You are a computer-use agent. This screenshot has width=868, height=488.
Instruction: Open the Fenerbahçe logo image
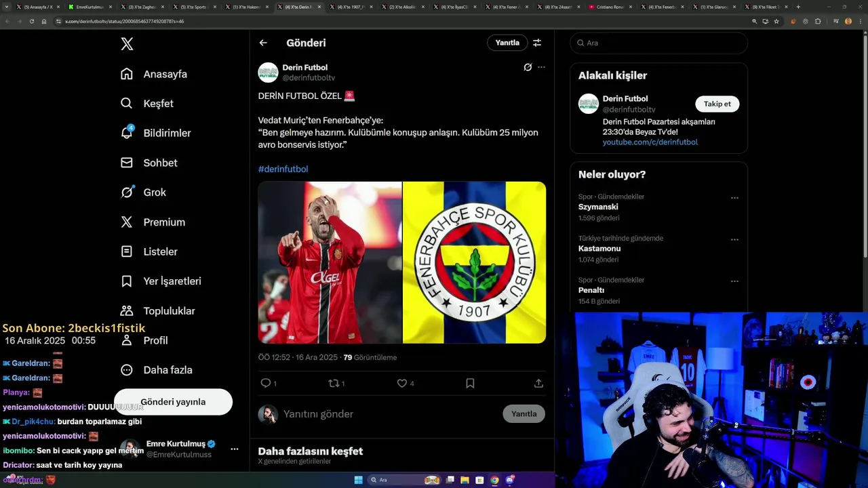[x=475, y=262]
